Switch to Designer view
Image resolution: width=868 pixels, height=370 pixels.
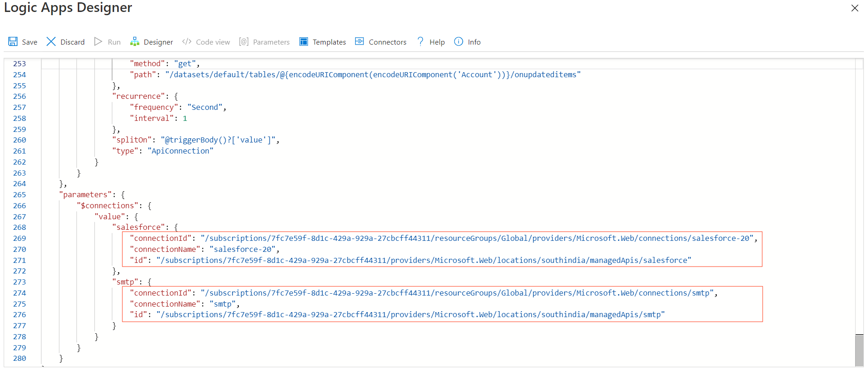click(x=158, y=42)
